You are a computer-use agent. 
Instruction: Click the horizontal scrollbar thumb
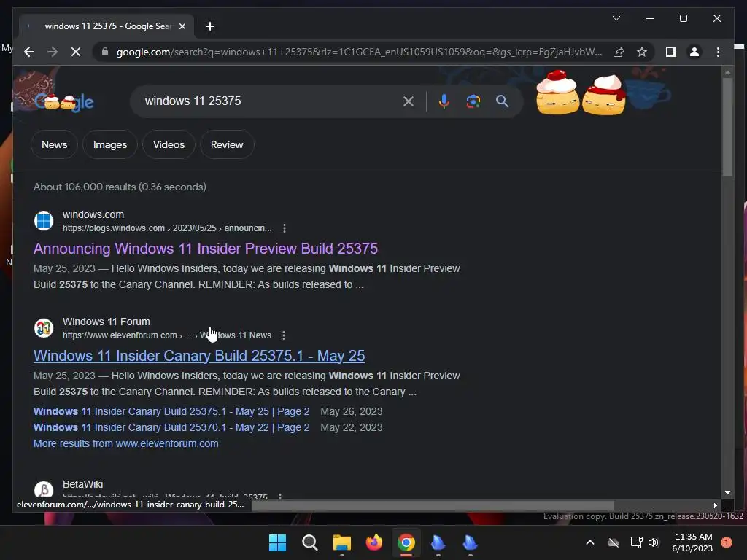433,505
